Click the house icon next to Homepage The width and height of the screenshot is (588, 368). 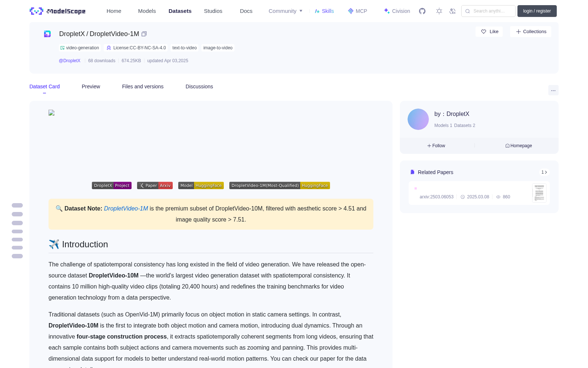[508, 146]
